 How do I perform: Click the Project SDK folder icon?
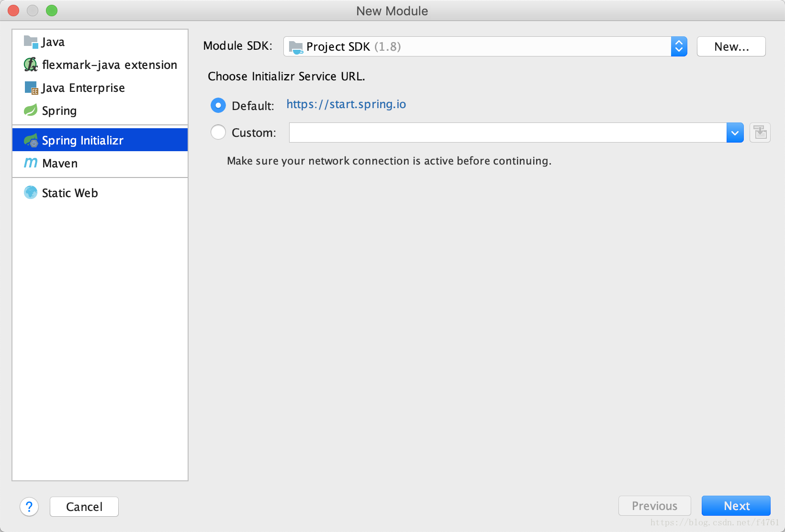tap(296, 47)
